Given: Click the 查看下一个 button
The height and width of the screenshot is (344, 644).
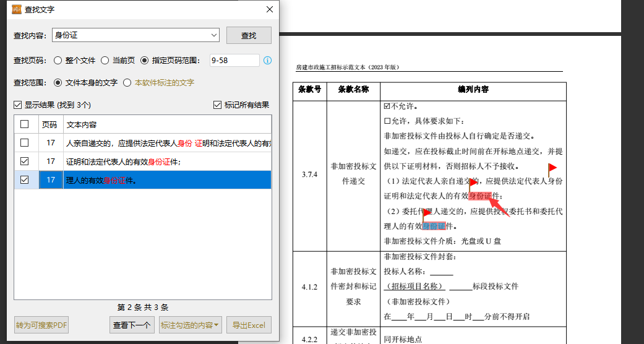Looking at the screenshot, I should pyautogui.click(x=132, y=325).
